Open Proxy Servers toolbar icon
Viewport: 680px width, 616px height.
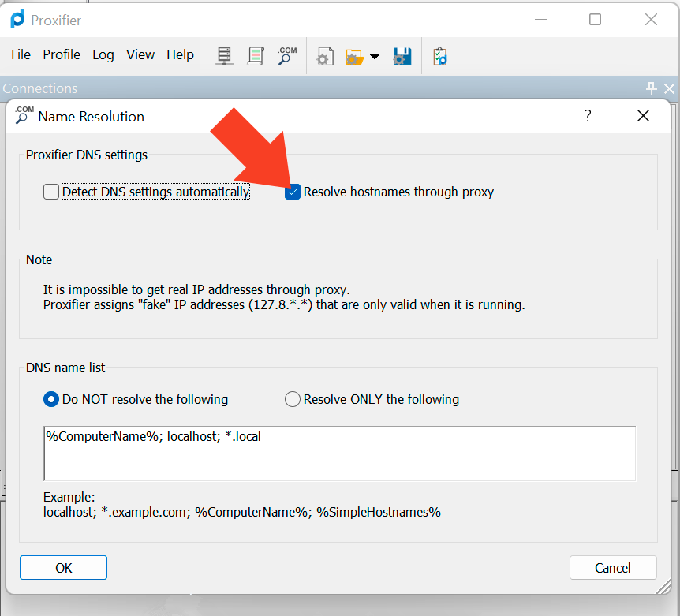point(225,55)
